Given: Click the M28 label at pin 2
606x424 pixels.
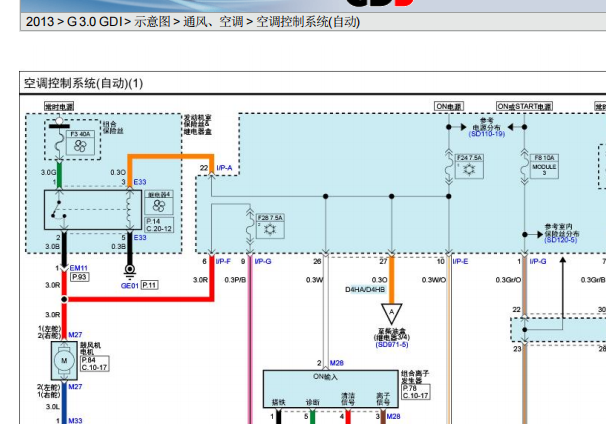Looking at the screenshot, I should click(x=337, y=363).
